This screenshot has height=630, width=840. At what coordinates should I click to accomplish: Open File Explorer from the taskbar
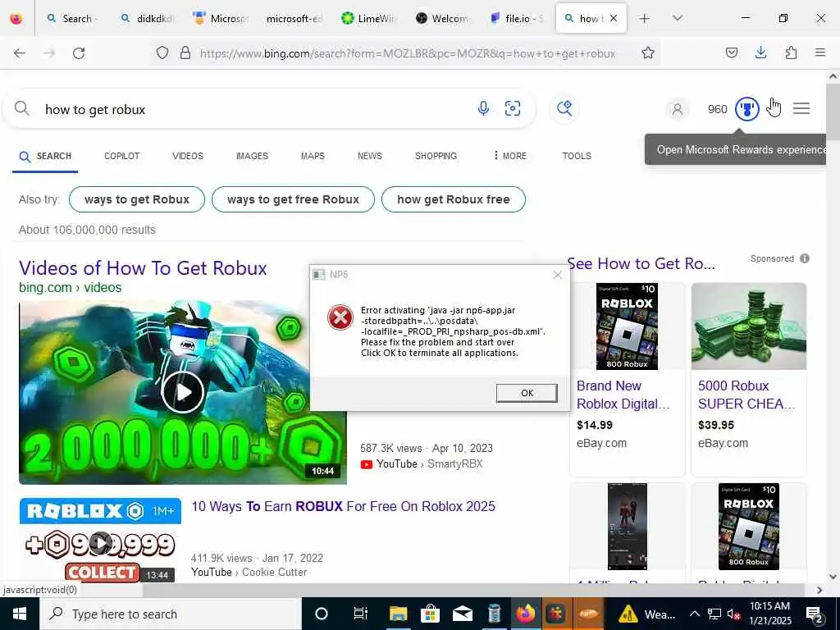[398, 614]
